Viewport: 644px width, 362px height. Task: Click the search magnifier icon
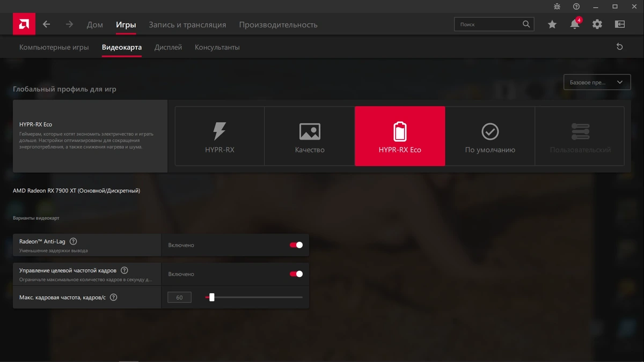(x=526, y=24)
